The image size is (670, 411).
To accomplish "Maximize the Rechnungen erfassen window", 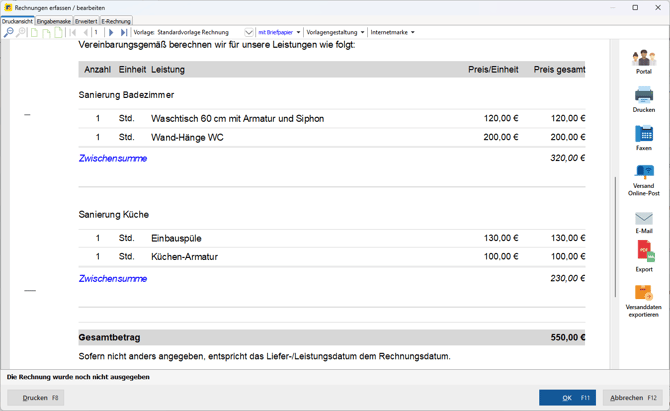I will 635,8.
